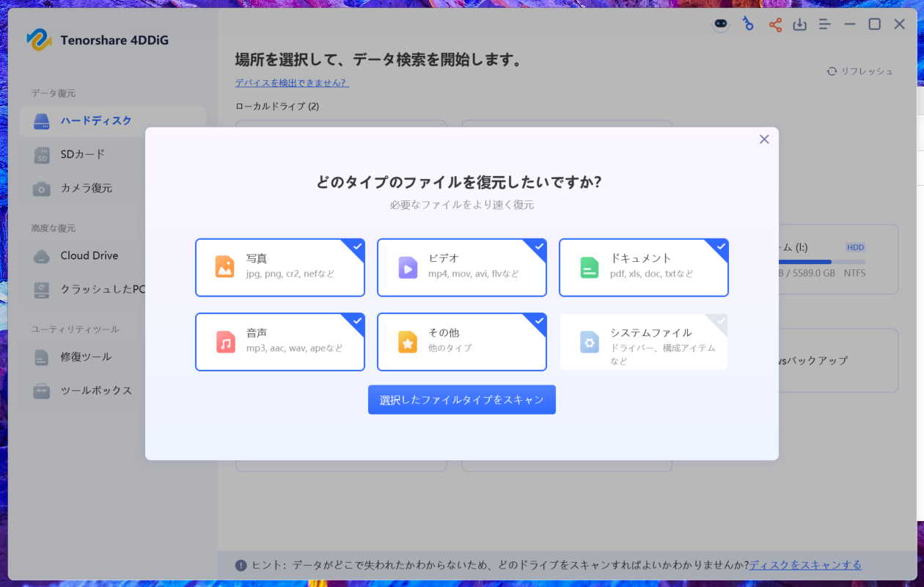This screenshot has height=587, width=924.
Task: Select SDカード in the sidebar
Action: (x=83, y=154)
